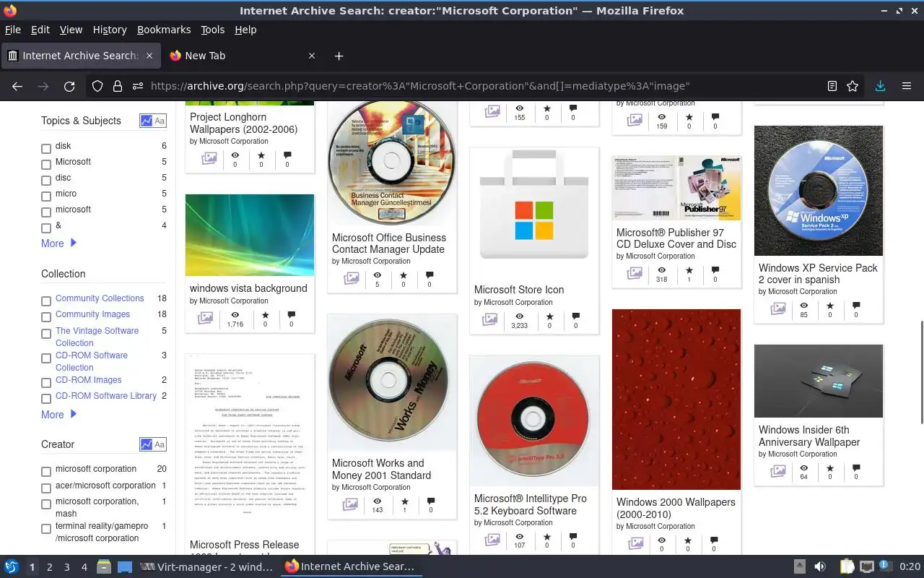Click Creator alphabetical Aa sort icon
Image resolution: width=924 pixels, height=578 pixels.
pos(160,444)
